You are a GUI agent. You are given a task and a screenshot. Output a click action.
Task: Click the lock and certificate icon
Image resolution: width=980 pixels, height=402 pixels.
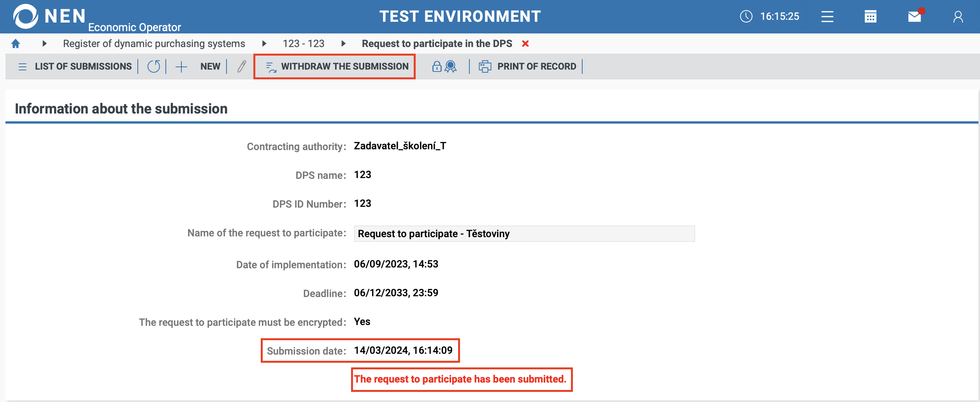pyautogui.click(x=444, y=66)
